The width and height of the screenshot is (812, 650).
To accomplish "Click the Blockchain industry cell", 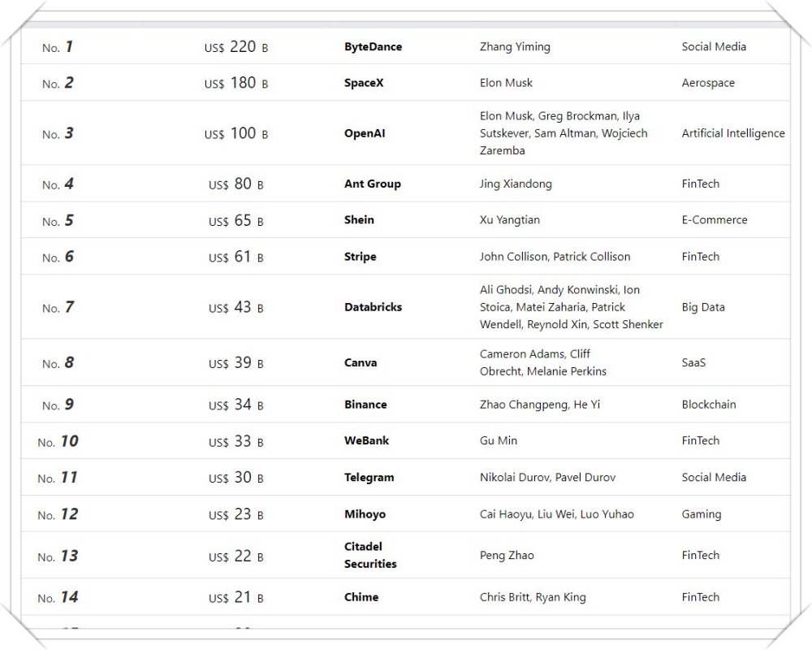I will pyautogui.click(x=708, y=405).
